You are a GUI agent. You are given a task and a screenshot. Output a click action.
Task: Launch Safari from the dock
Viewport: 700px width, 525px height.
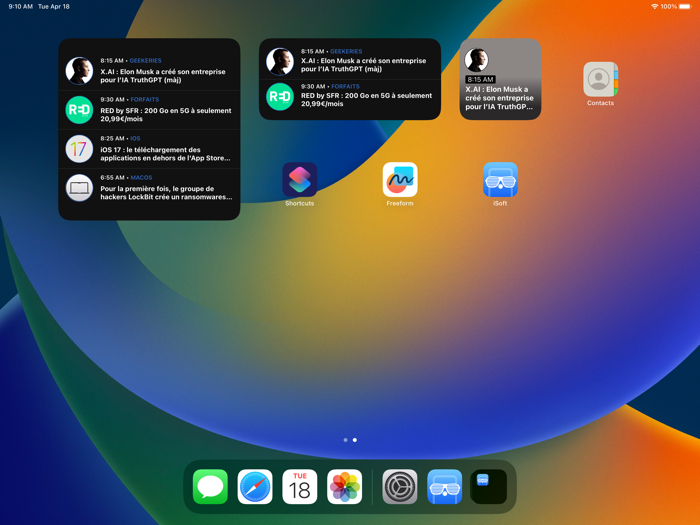(x=255, y=487)
